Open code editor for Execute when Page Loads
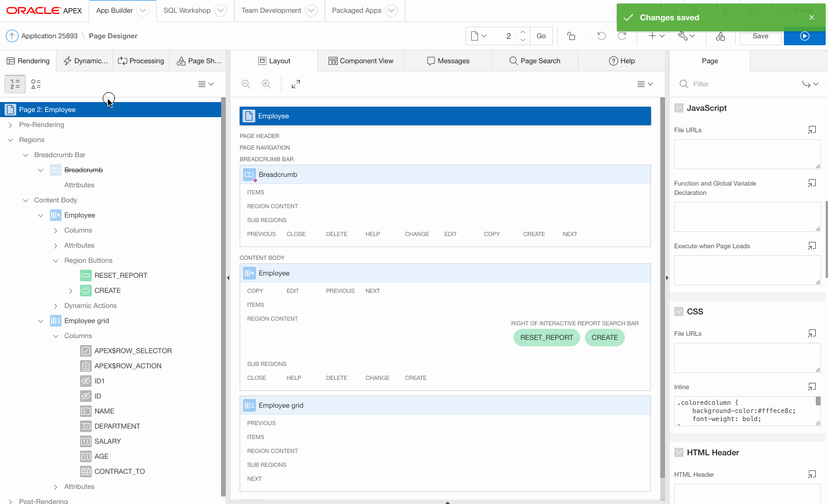The width and height of the screenshot is (828, 504). pos(812,246)
